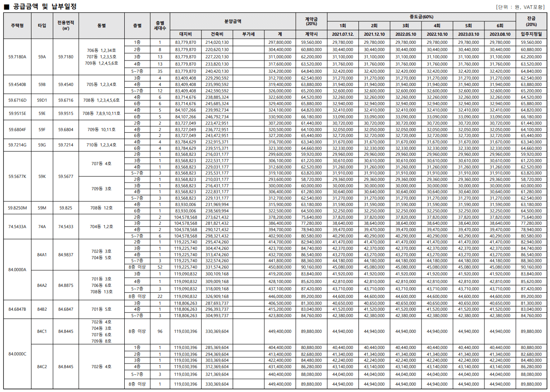Screen dimensions: 550x392
Task: Click building cell '704동 1,2호'
Action: [x=101, y=226]
